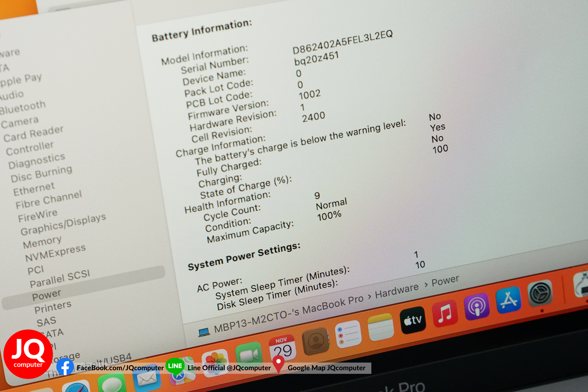
Task: Select Maximum Capacity value 100%
Action: 329,216
